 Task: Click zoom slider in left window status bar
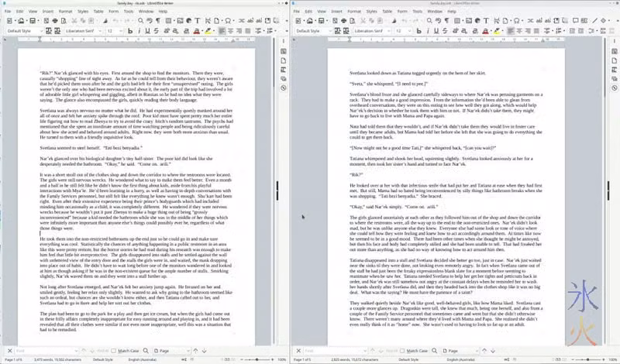pyautogui.click(x=257, y=359)
